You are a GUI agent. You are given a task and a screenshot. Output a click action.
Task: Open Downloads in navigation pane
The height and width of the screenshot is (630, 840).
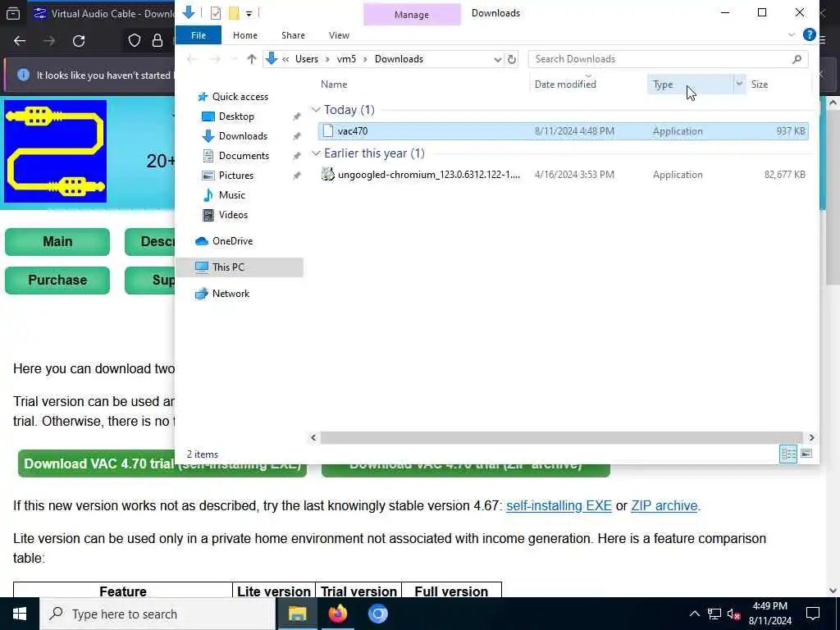pos(243,136)
